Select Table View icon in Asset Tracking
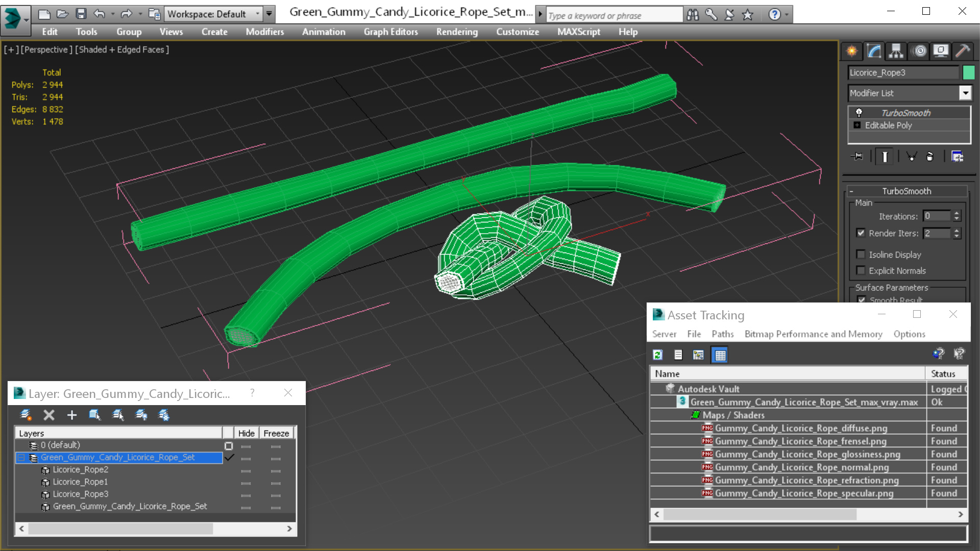Screen dimensions: 980x551 click(720, 355)
